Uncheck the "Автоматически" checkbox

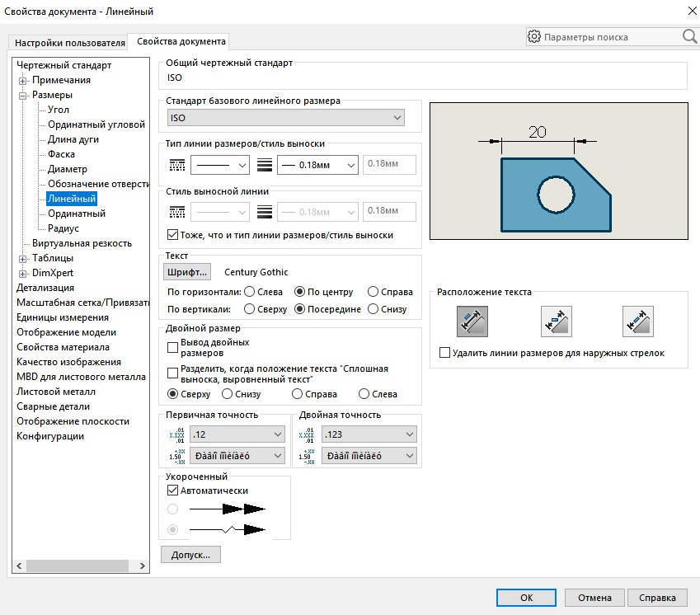pos(173,491)
